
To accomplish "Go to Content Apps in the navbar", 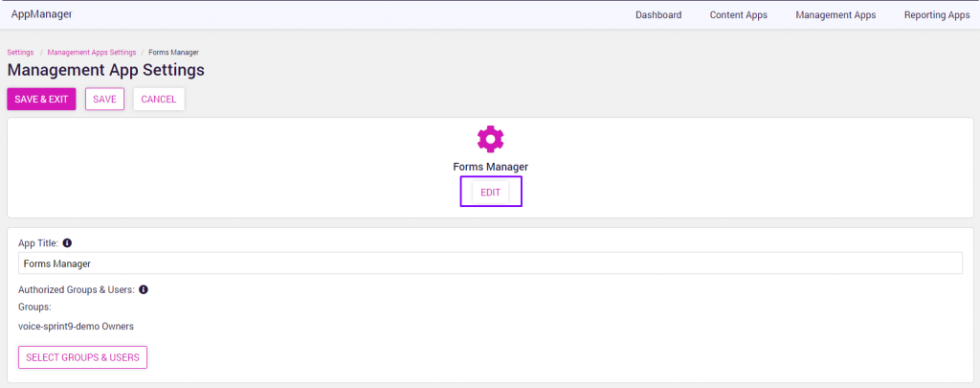I will click(739, 15).
